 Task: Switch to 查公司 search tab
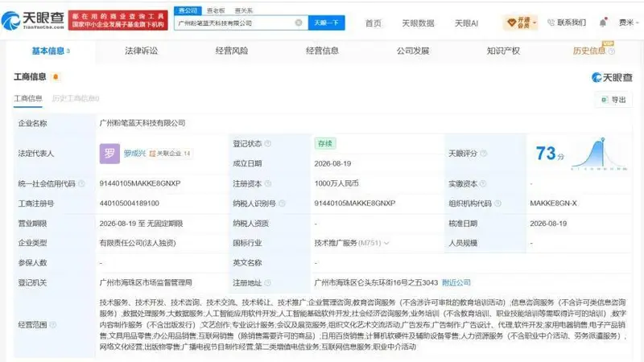(x=188, y=10)
